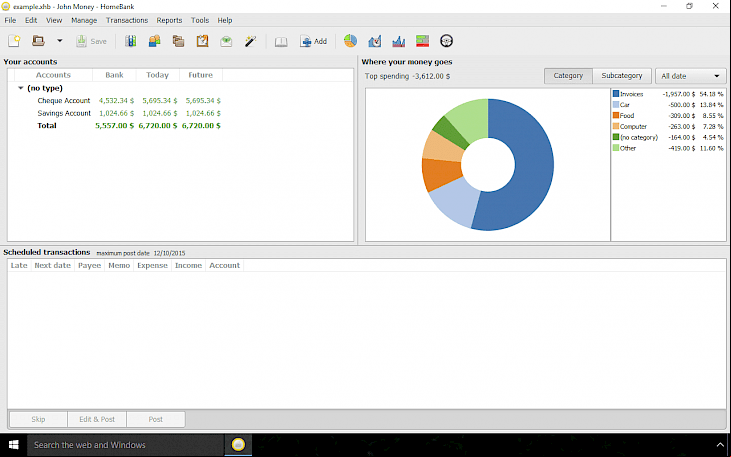This screenshot has width=731, height=457.
Task: Click the Next date column header
Action: coord(53,265)
